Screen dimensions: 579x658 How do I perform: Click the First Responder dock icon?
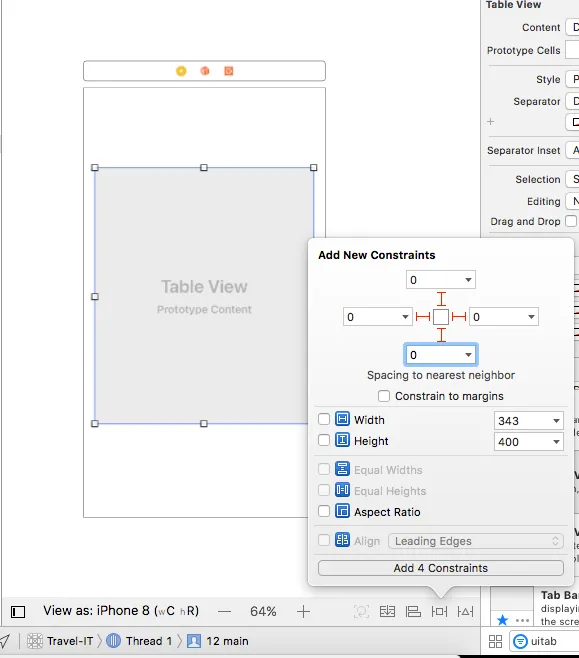coord(205,71)
